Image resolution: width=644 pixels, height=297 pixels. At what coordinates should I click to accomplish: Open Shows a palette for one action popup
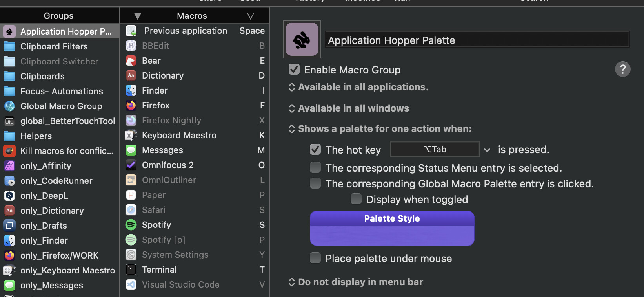pyautogui.click(x=380, y=129)
